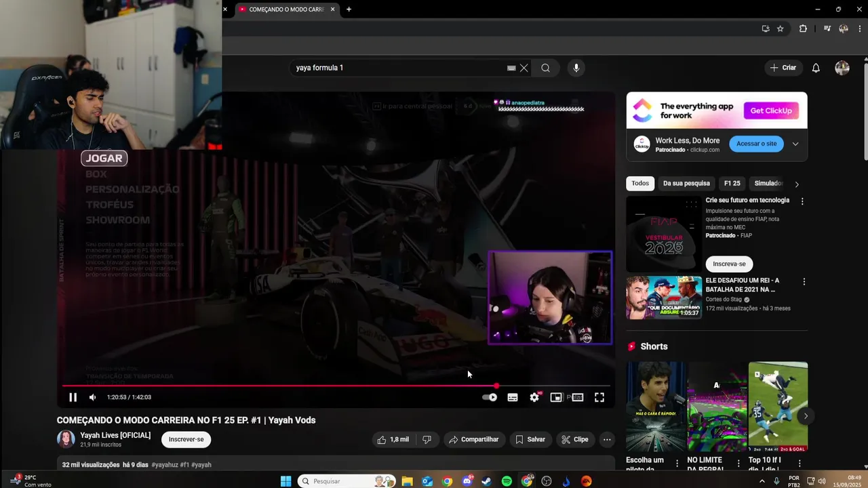Open menu for 'Escolha um piloto' short
The image size is (868, 488).
pyautogui.click(x=677, y=464)
